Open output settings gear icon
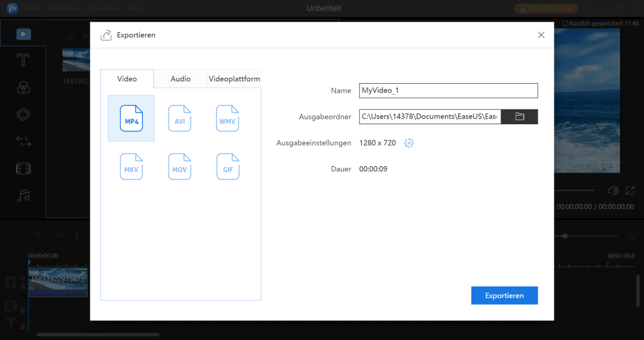 (408, 143)
